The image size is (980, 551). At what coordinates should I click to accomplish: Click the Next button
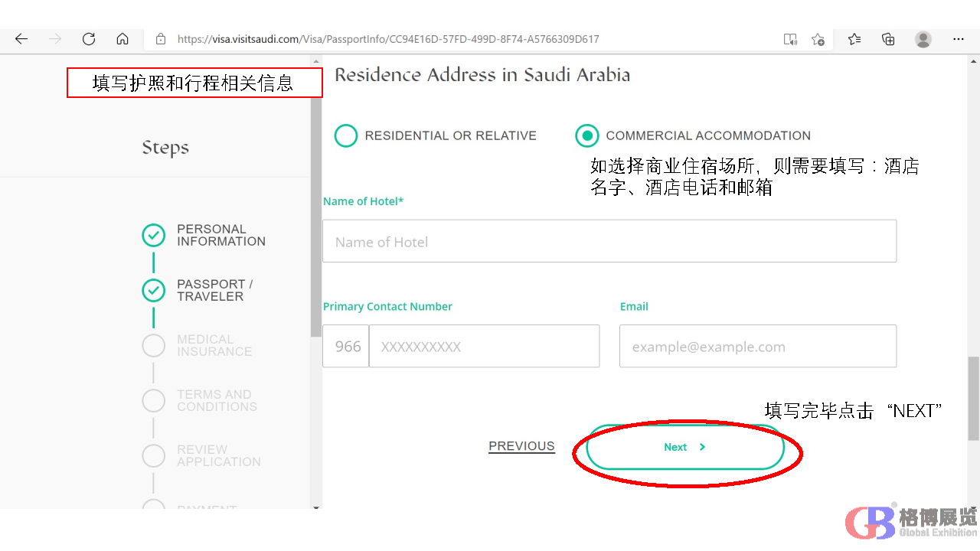click(x=684, y=447)
